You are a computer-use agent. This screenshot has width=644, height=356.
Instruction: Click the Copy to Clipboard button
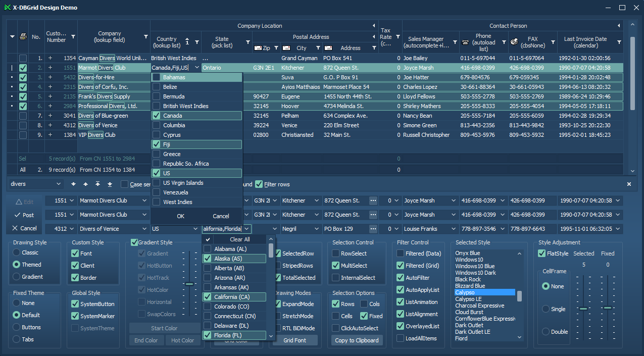click(357, 340)
